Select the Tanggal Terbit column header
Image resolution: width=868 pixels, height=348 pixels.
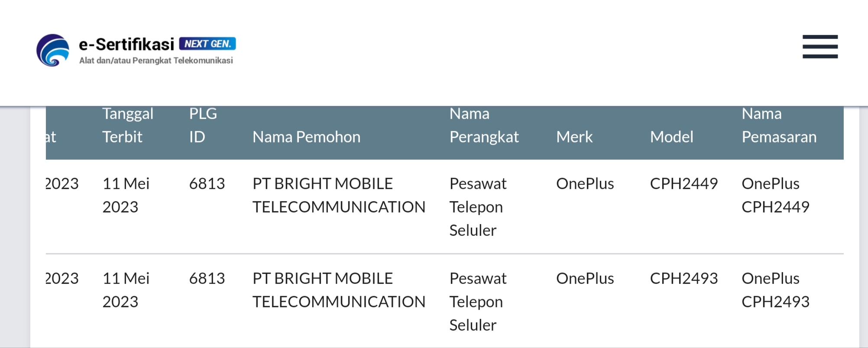point(128,125)
